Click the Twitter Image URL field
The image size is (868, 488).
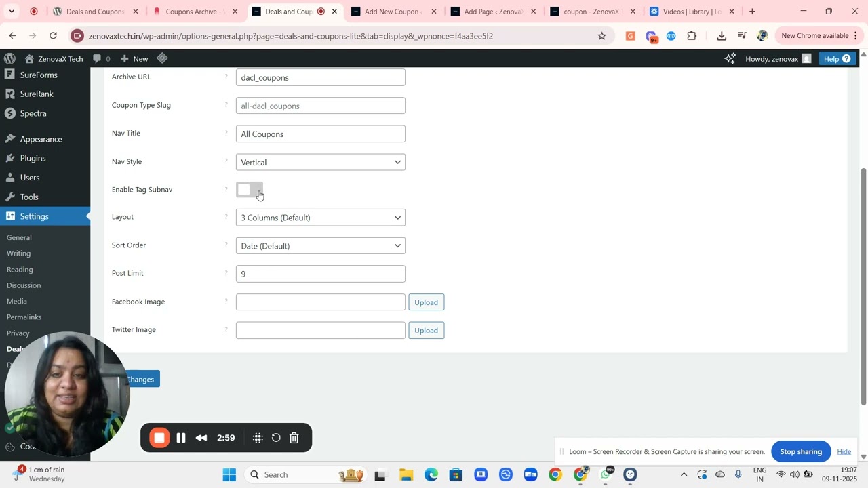(x=321, y=330)
